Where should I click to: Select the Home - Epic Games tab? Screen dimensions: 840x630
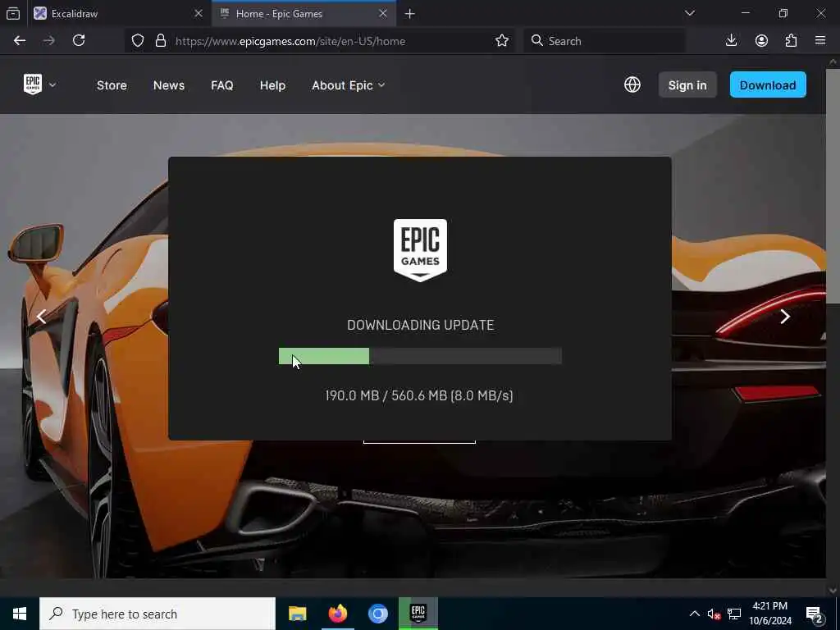pyautogui.click(x=304, y=13)
